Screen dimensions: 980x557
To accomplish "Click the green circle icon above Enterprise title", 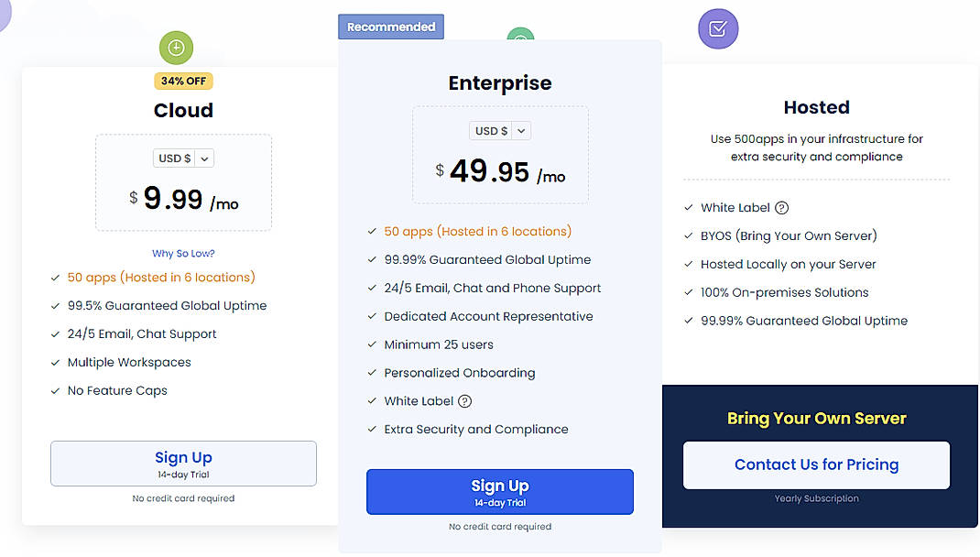I will [x=520, y=40].
